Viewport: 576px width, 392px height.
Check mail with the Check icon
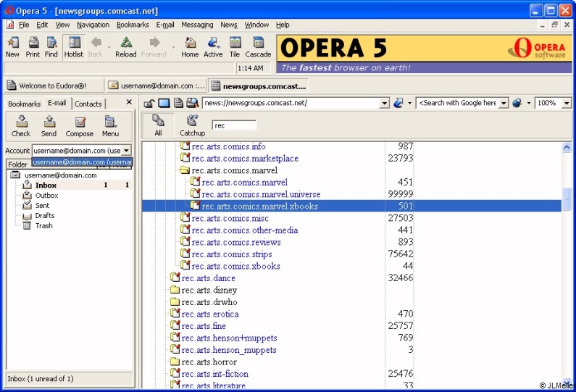coord(21,126)
